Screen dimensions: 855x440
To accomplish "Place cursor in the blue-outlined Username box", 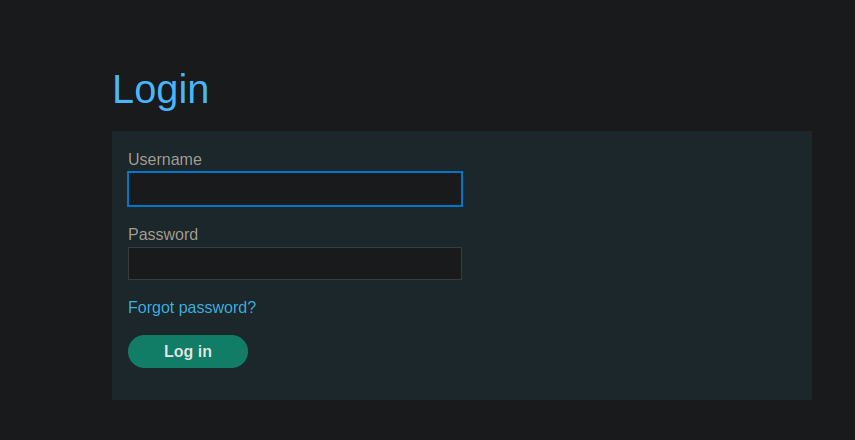I will pyautogui.click(x=295, y=189).
